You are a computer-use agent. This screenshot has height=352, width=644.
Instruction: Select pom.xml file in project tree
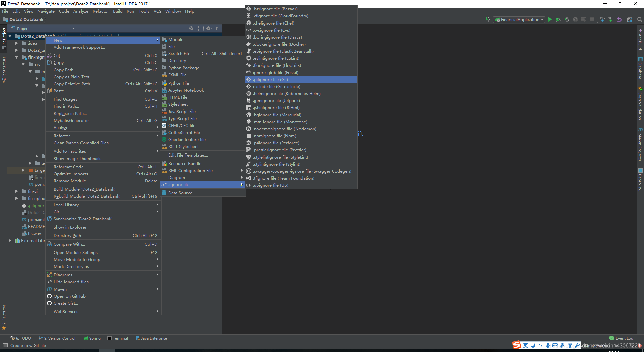[x=33, y=220]
